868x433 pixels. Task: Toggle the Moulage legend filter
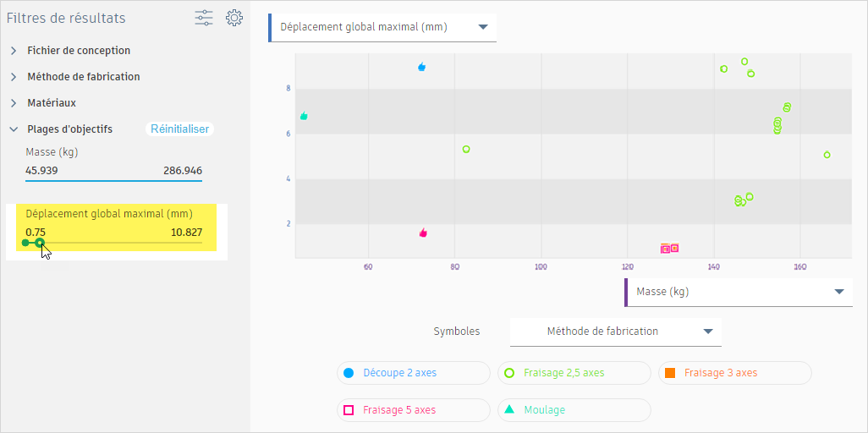point(574,410)
